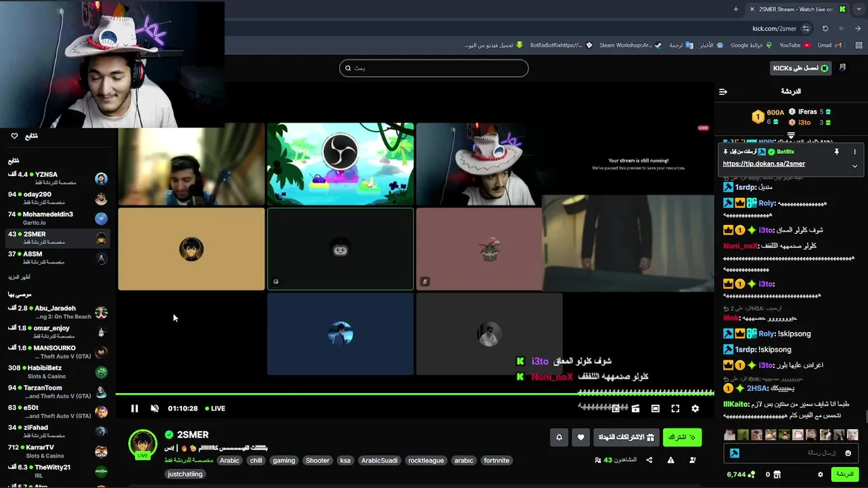The image size is (868, 488).
Task: Open the 2SMER channel avatar
Action: [142, 444]
